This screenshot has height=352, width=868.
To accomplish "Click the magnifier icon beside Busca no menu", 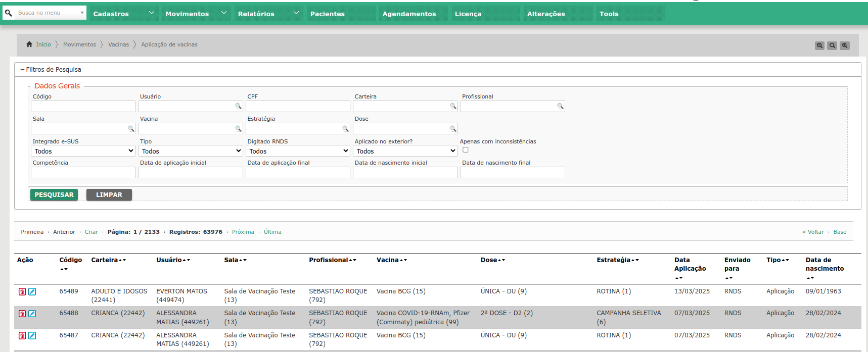I will click(x=9, y=13).
